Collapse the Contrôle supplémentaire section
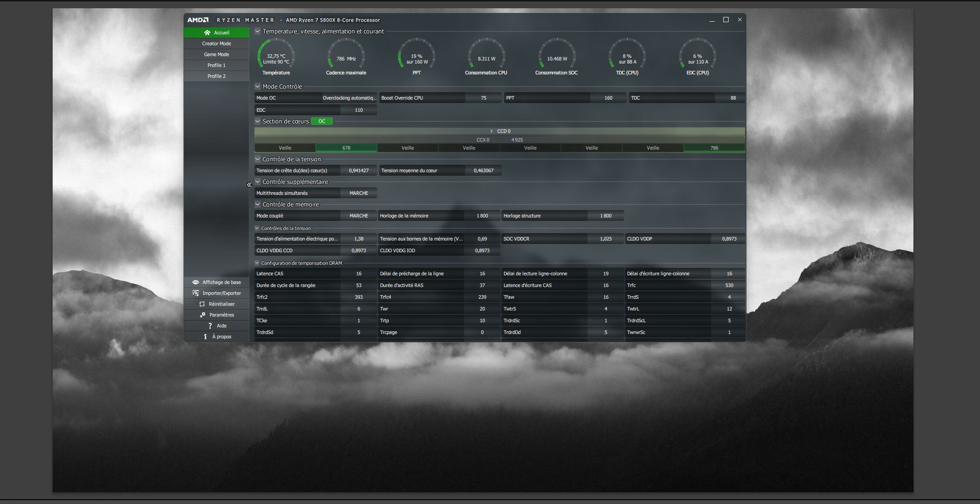 tap(258, 182)
